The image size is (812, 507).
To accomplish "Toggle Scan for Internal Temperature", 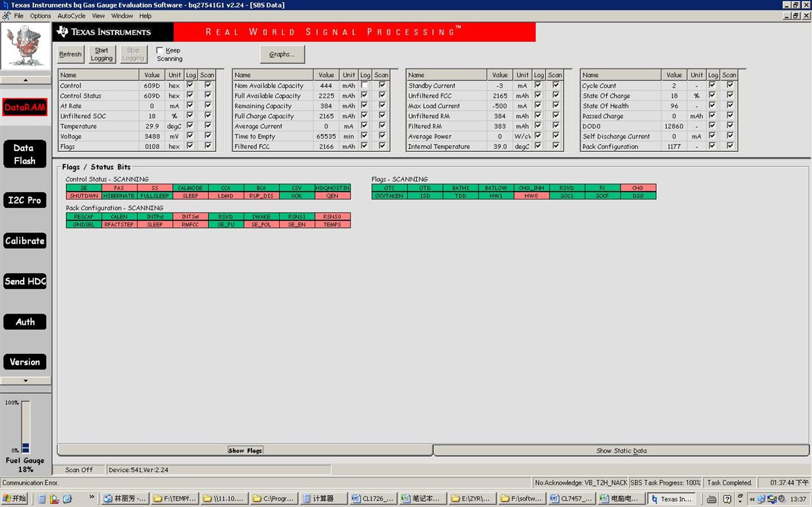I will 556,146.
